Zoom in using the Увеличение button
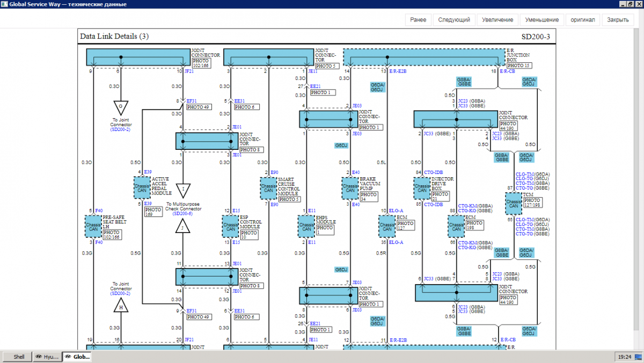Screen dimensions: 644x363 pos(497,20)
